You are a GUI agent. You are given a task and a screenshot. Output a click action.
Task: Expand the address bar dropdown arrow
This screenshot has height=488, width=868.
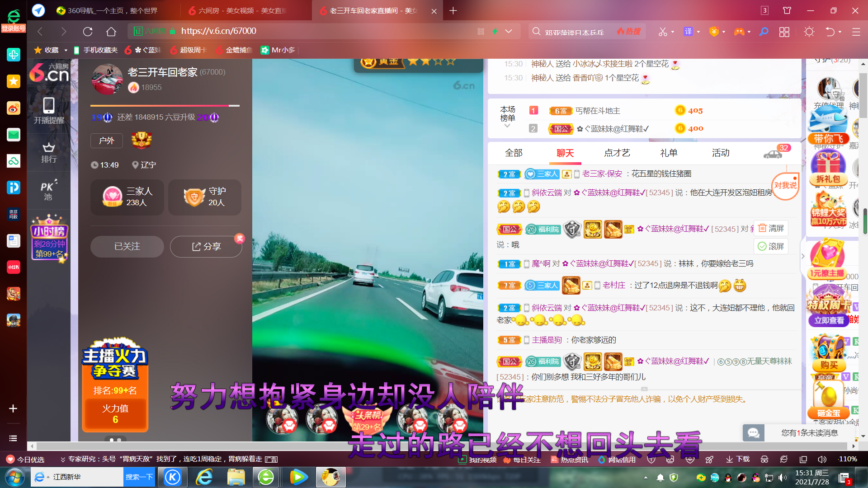[509, 31]
